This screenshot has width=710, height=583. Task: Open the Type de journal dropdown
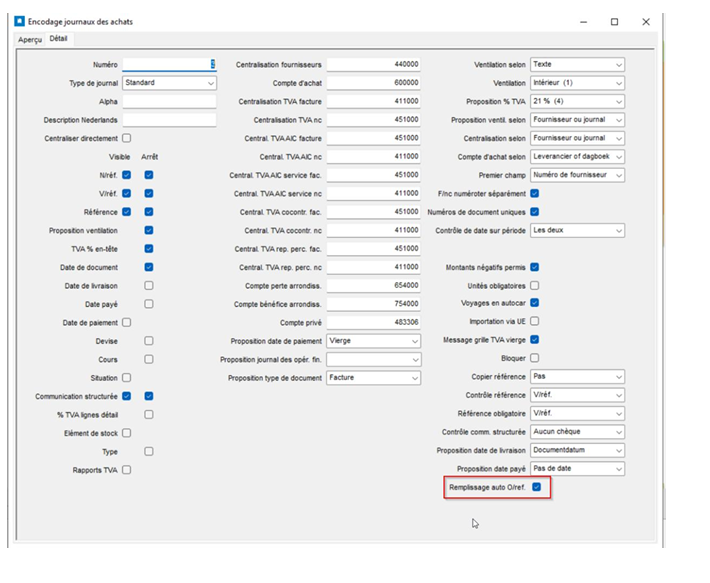pos(169,83)
